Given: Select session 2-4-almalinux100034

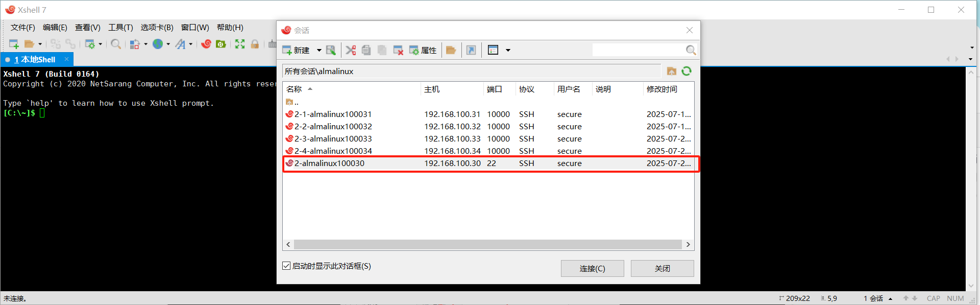Looking at the screenshot, I should click(488, 151).
